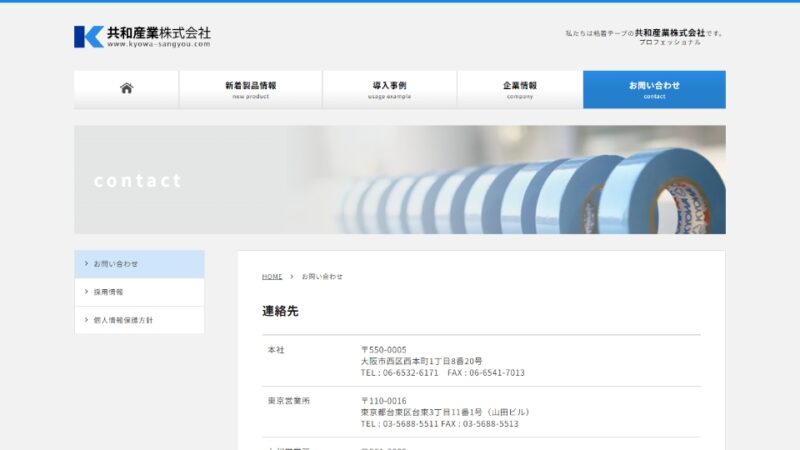Viewport: 800px width, 450px height.
Task: Click address 大阪市西区西本町1丁目8番20号
Action: [x=421, y=361]
